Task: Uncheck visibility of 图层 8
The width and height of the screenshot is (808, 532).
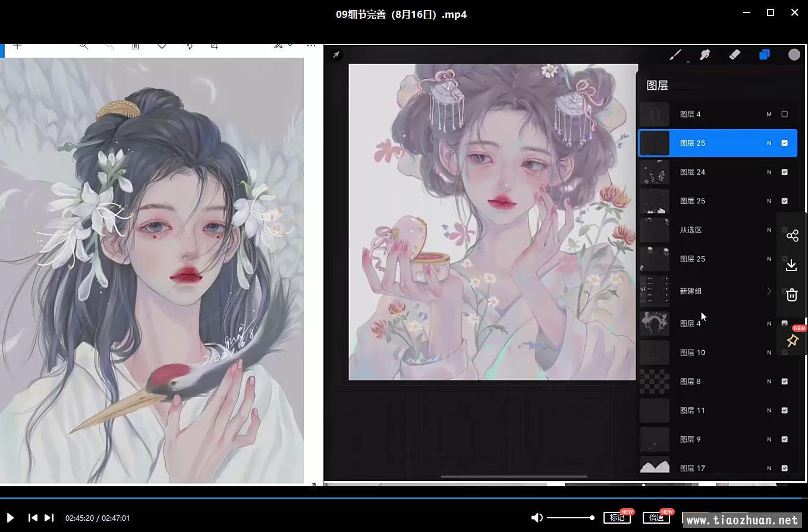Action: pyautogui.click(x=784, y=382)
